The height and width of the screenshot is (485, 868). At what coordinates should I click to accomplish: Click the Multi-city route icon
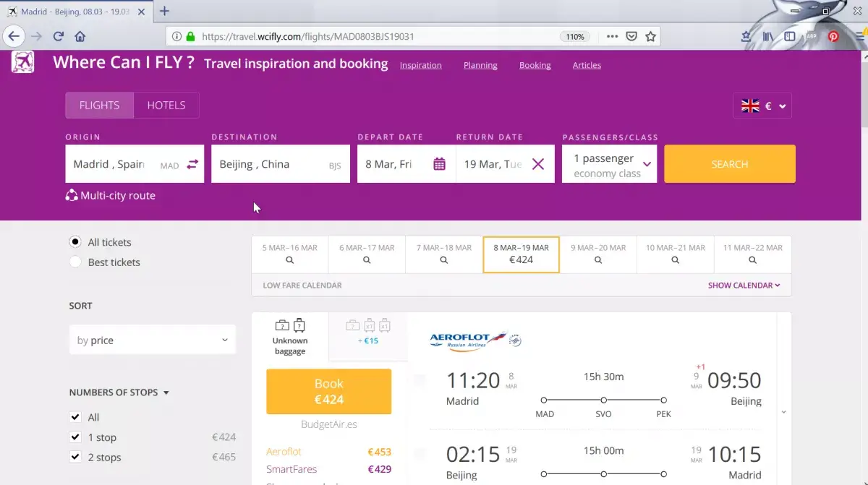(x=72, y=195)
